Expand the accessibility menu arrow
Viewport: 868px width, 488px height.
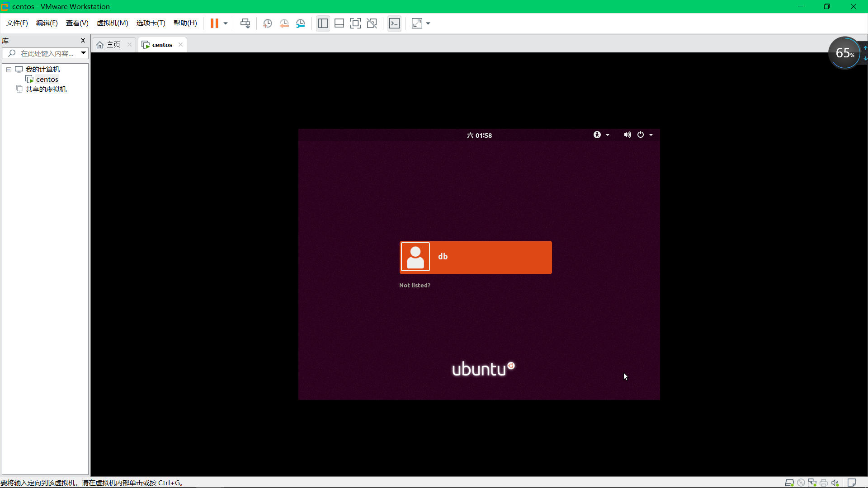(608, 135)
